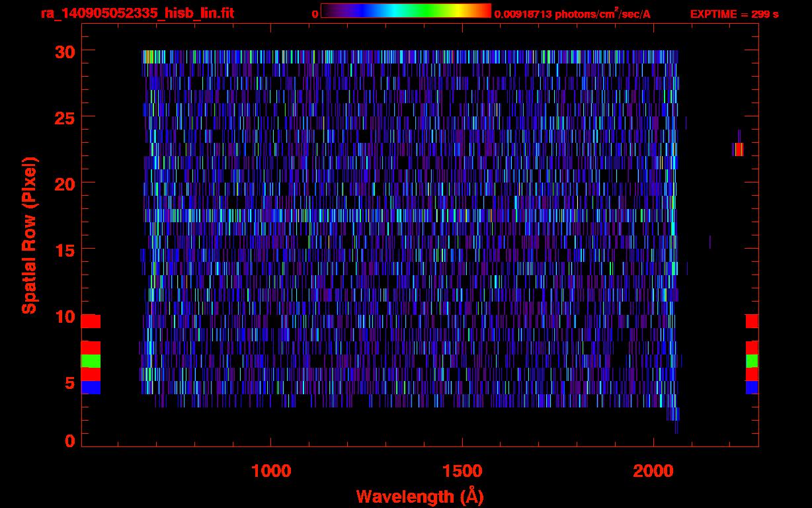Screen dimensions: 812x508
Task: Click the topmost red marker beside the left 10 label
Action: click(x=91, y=321)
